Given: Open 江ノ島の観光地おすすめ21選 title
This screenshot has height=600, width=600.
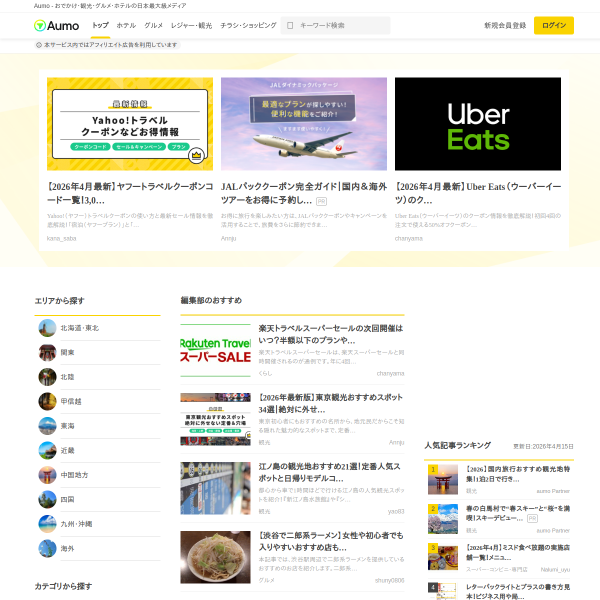Looking at the screenshot, I should coord(331,473).
